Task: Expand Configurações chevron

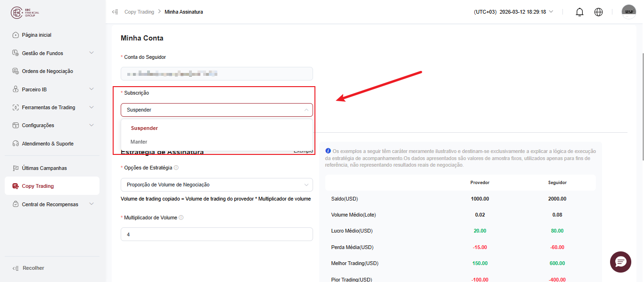Action: click(x=91, y=125)
